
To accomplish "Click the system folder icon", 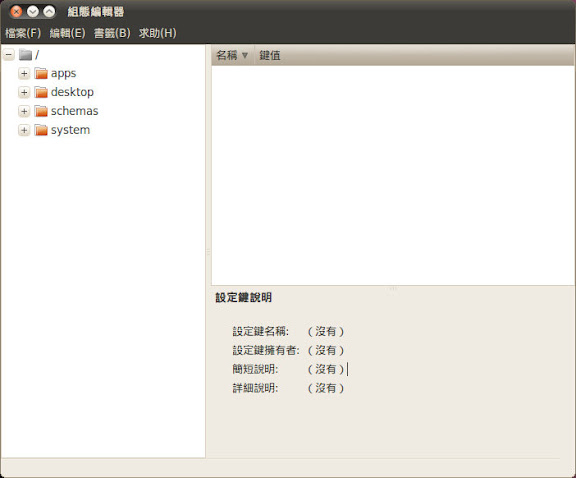I will [41, 130].
